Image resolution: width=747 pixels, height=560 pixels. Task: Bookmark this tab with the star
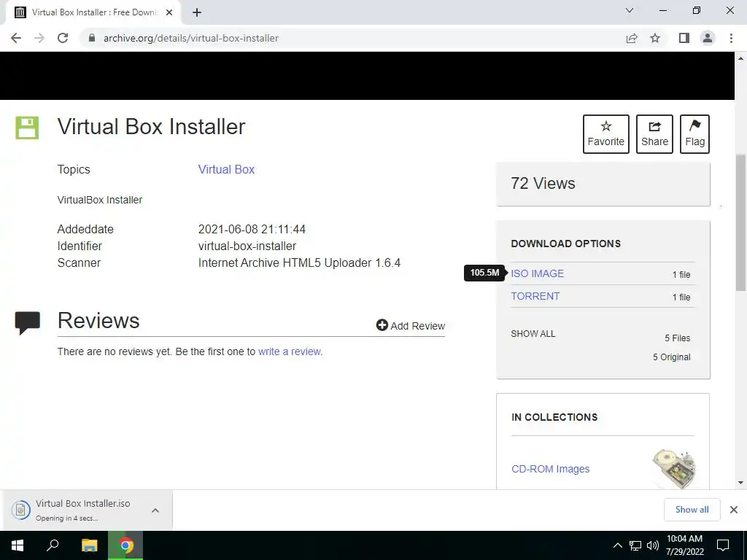(x=655, y=38)
